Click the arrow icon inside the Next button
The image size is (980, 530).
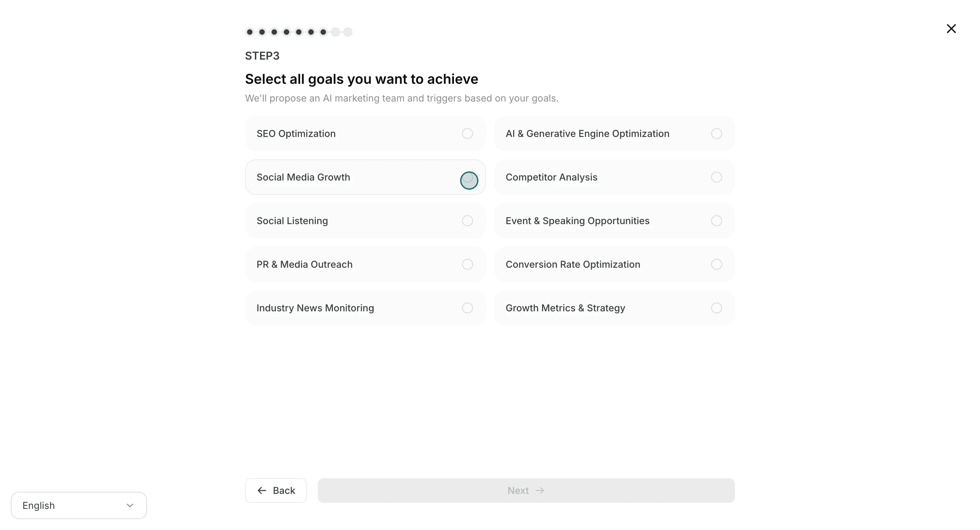point(540,490)
